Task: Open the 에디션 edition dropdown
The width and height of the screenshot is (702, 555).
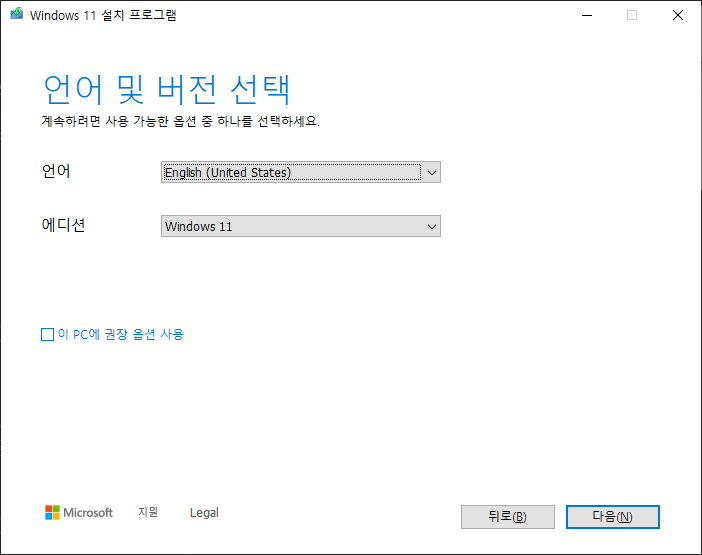Action: coord(300,226)
